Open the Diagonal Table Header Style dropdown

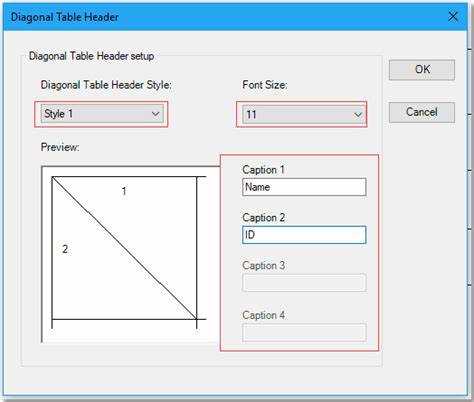(101, 114)
